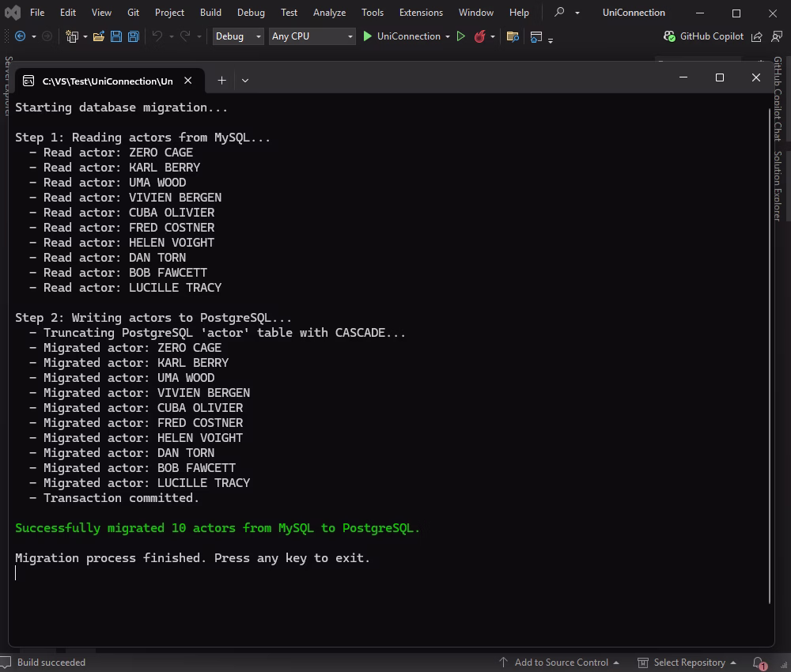Expand the Hot Reload options dropdown
791x672 pixels.
[493, 36]
